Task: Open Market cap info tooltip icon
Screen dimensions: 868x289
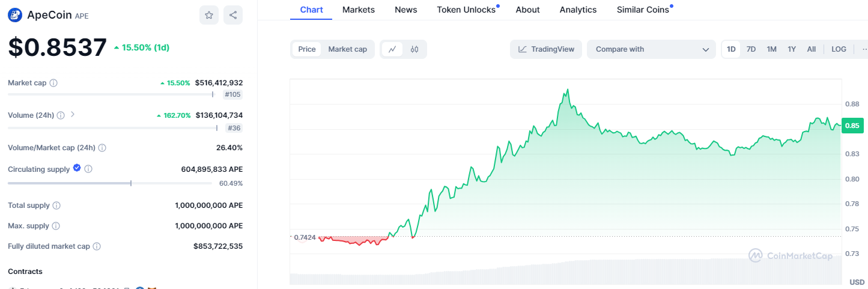Action: (x=53, y=83)
